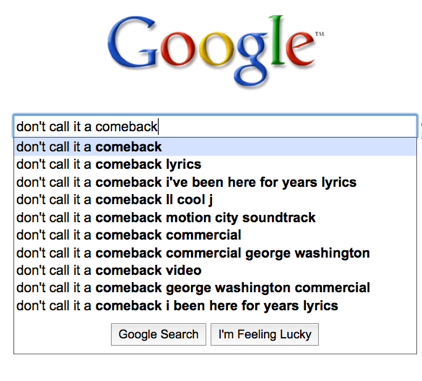Pick 'comeback i been here for years lyrics'
The width and height of the screenshot is (422, 381).
[215, 306]
